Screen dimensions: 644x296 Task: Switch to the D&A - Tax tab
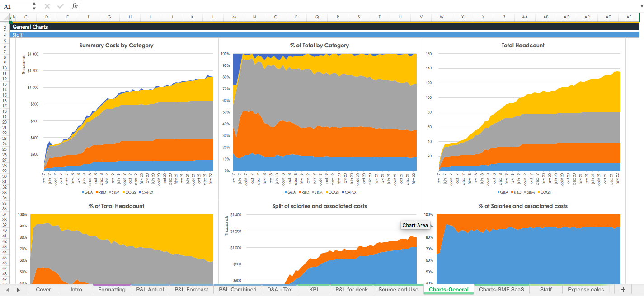click(279, 290)
